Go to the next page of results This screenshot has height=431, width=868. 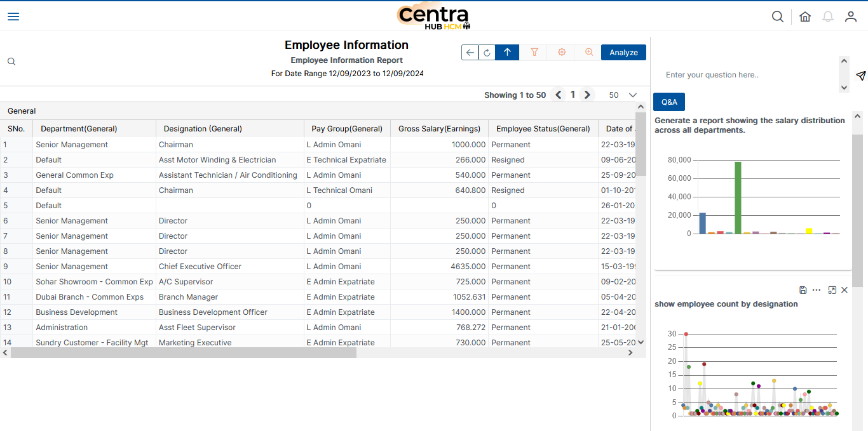587,95
